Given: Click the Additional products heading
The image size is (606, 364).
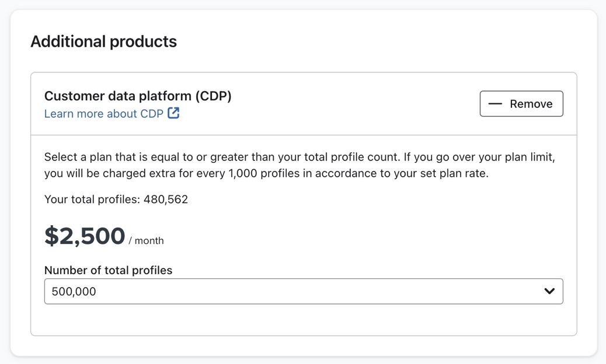Looking at the screenshot, I should coord(103,41).
